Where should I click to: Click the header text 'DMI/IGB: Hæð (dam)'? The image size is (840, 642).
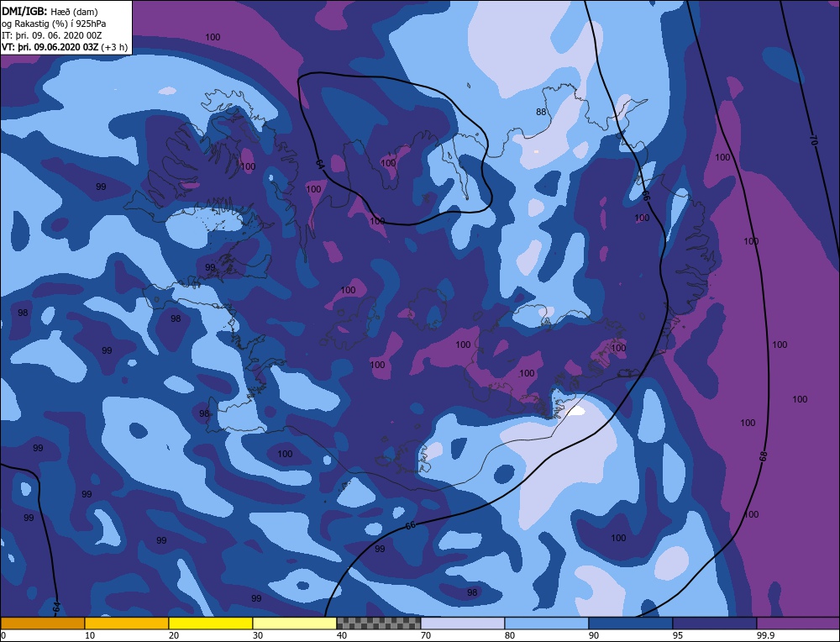pos(50,11)
